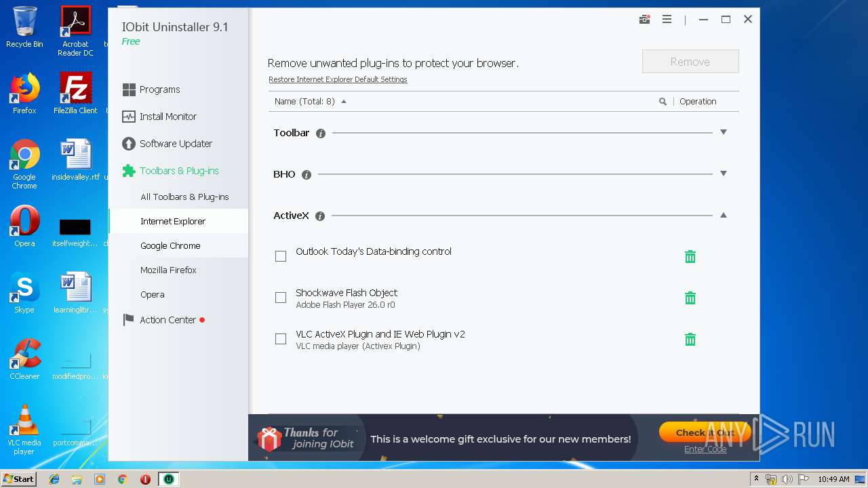Image resolution: width=868 pixels, height=488 pixels.
Task: Click the search magnifier icon
Action: tap(663, 102)
